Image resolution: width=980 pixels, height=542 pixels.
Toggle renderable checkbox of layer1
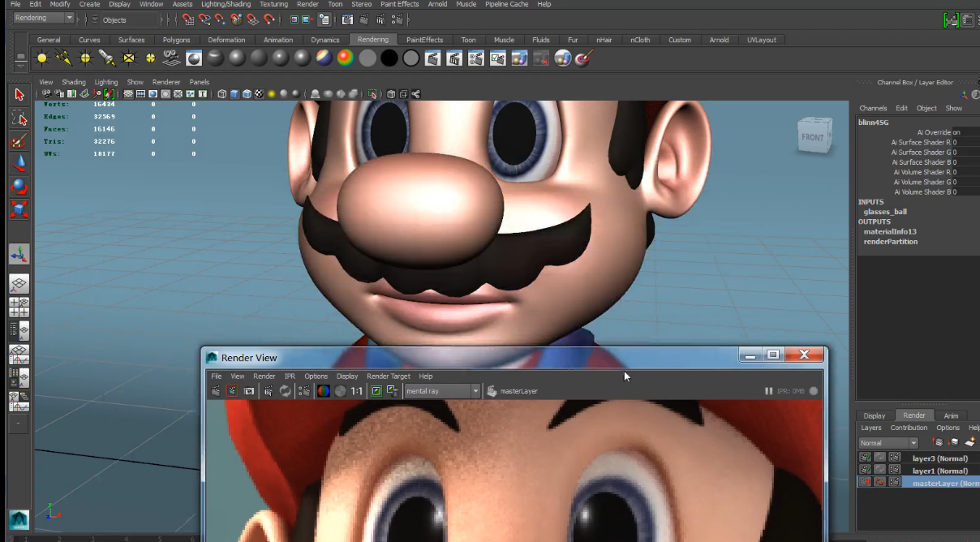pos(865,470)
